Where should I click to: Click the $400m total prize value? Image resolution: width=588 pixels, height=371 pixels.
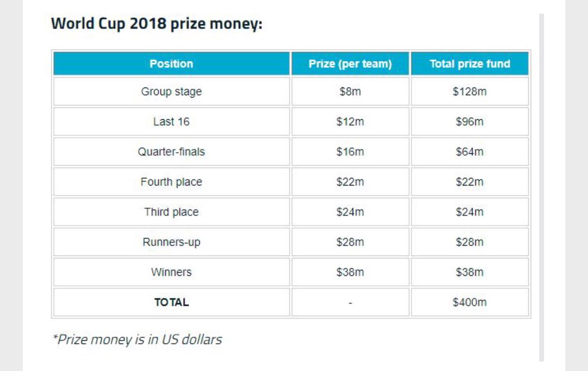[470, 302]
